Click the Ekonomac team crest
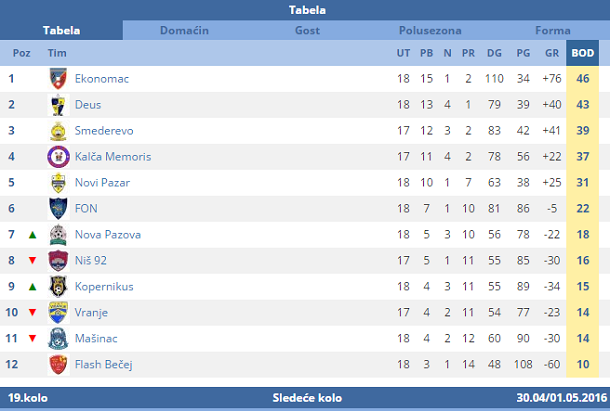This screenshot has height=411, width=610. tap(58, 79)
